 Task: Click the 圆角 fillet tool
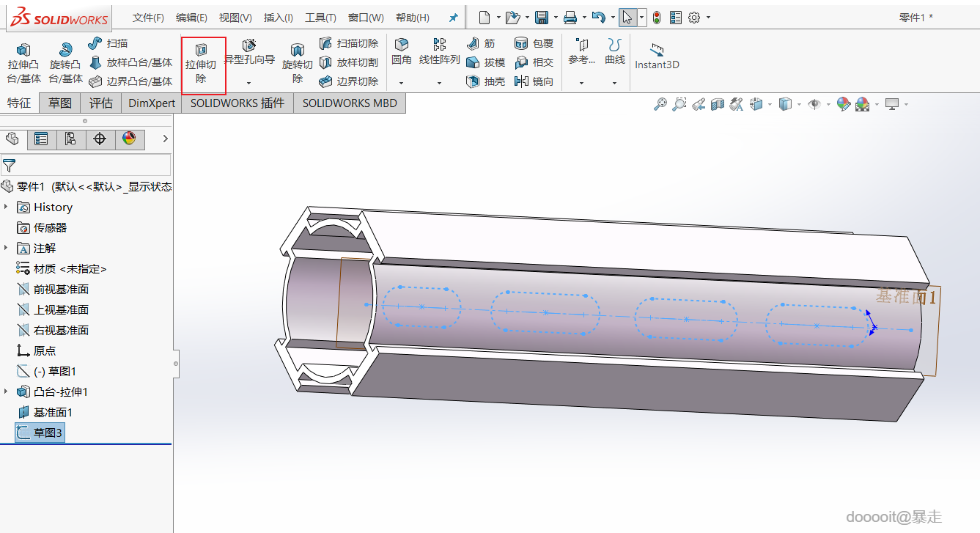point(402,51)
